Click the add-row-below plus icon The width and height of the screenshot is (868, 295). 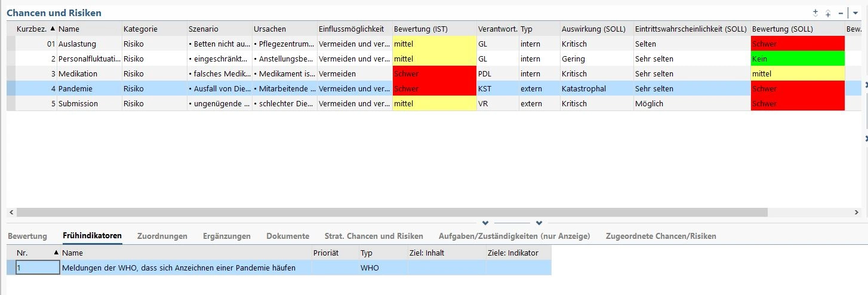[x=816, y=13]
